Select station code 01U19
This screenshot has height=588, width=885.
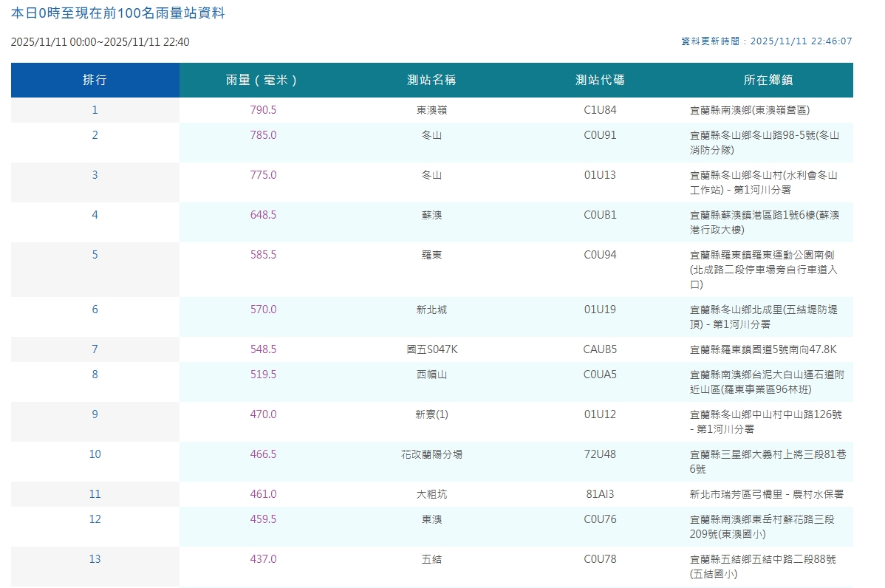(x=600, y=310)
